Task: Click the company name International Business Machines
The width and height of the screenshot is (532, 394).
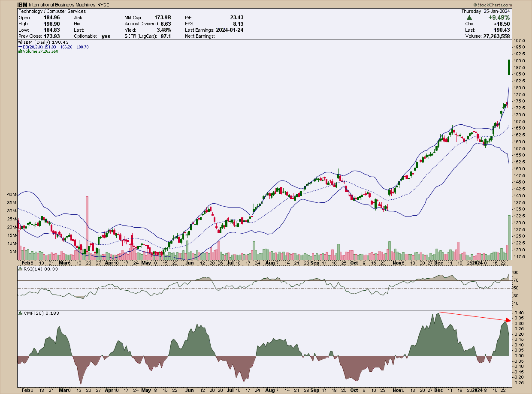Action: click(x=62, y=5)
